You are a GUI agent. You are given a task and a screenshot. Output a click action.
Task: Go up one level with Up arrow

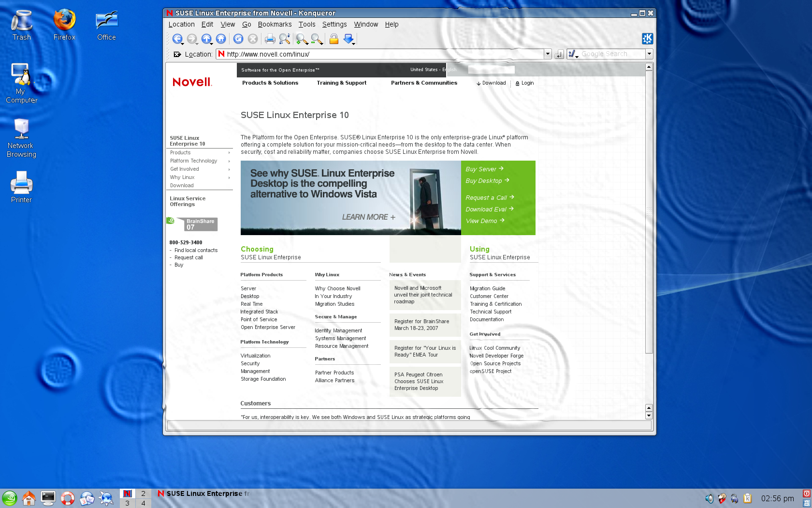[206, 39]
